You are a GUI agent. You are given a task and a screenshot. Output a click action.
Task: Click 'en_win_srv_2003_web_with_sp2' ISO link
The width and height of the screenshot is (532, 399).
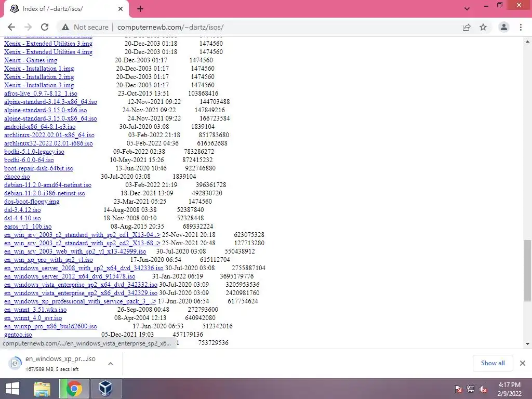[x=75, y=251]
